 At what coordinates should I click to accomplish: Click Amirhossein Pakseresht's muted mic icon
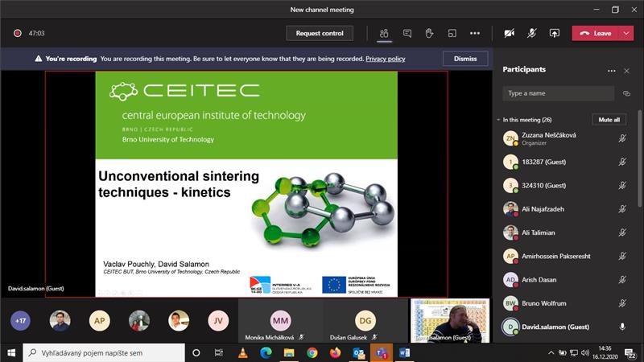[x=622, y=256]
